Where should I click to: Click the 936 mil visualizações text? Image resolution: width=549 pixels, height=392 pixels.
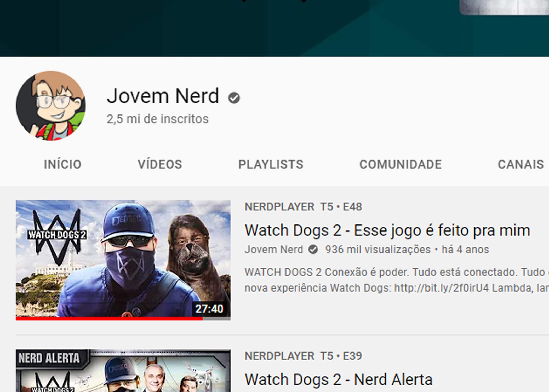pos(378,249)
